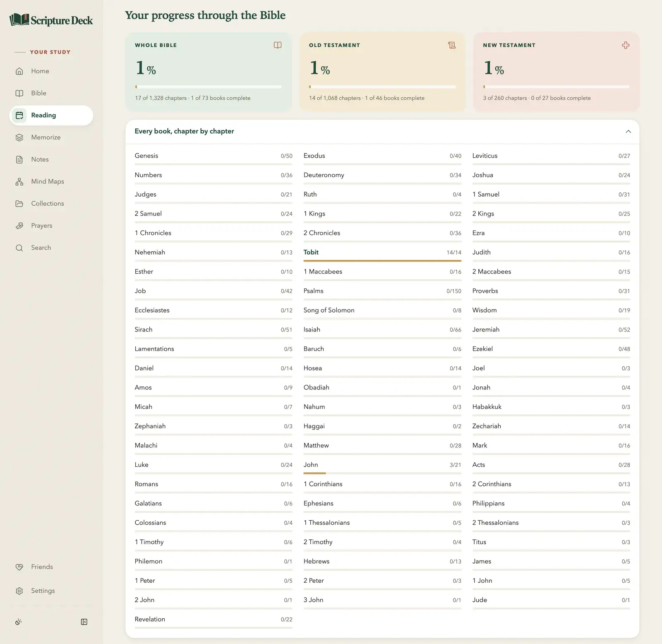Click the Whole Bible progress bar
The image size is (662, 644).
pyautogui.click(x=208, y=87)
